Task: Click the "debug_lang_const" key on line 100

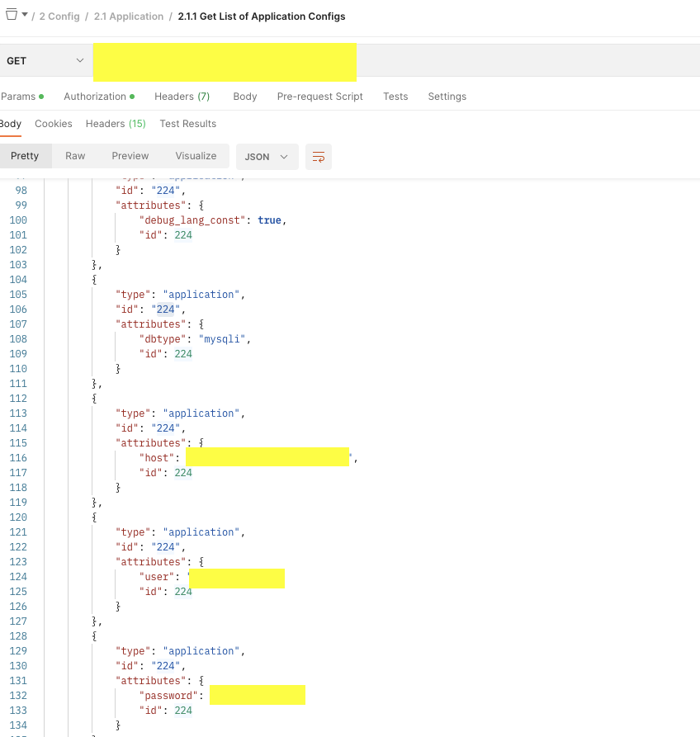Action: tap(192, 220)
